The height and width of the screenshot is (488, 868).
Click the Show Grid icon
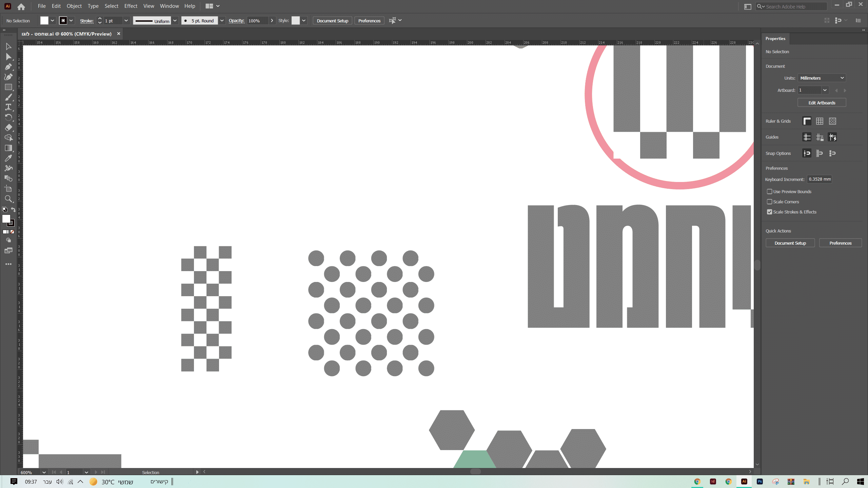[x=820, y=121]
